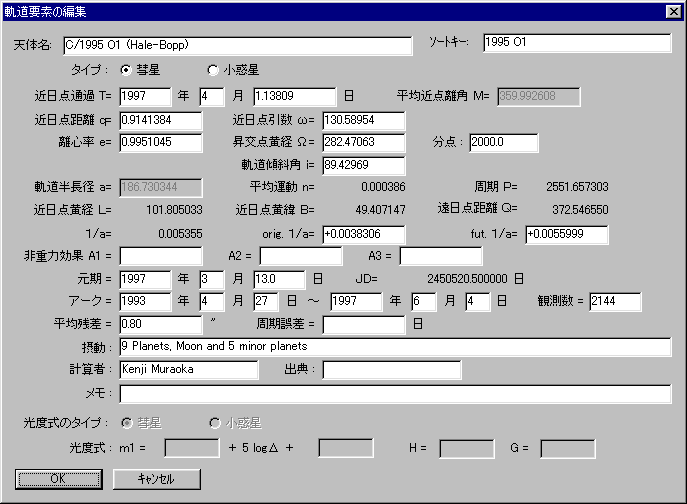
Task: Click orig. 1/a field +0.0038306
Action: [x=364, y=234]
